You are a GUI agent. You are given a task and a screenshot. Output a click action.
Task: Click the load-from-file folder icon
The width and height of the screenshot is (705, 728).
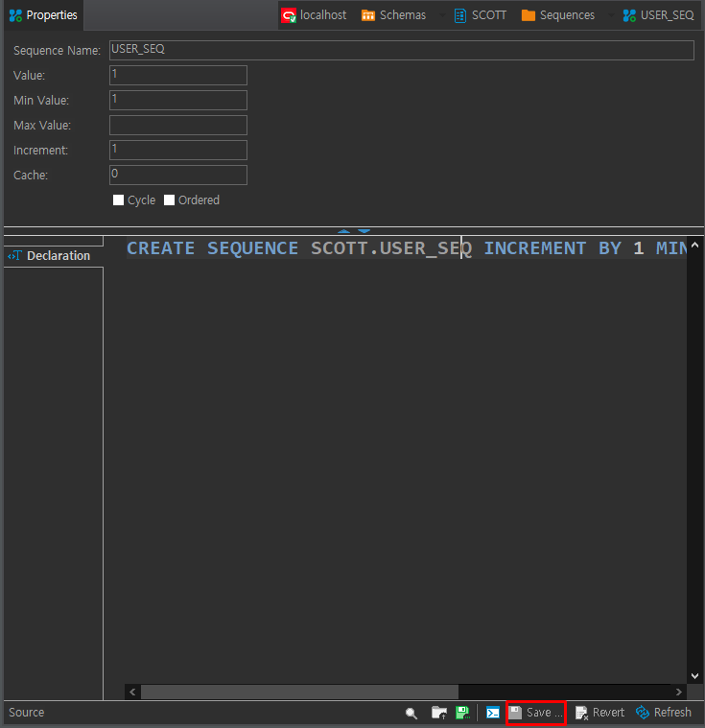439,713
